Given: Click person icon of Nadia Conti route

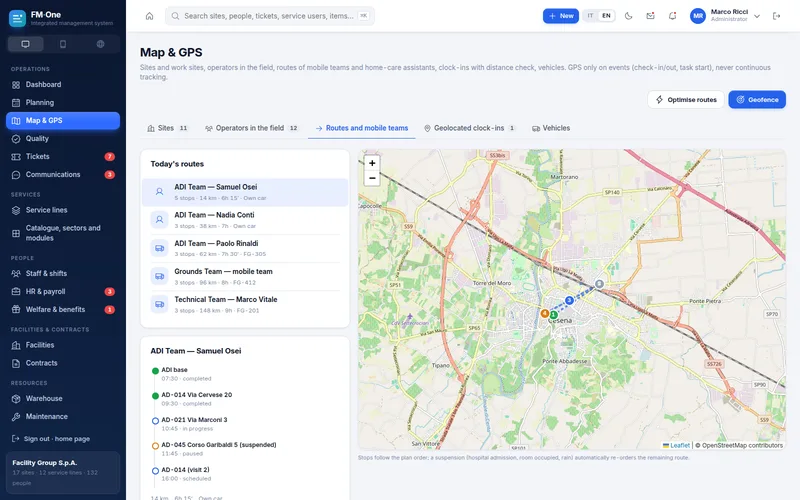Looking at the screenshot, I should click(159, 220).
